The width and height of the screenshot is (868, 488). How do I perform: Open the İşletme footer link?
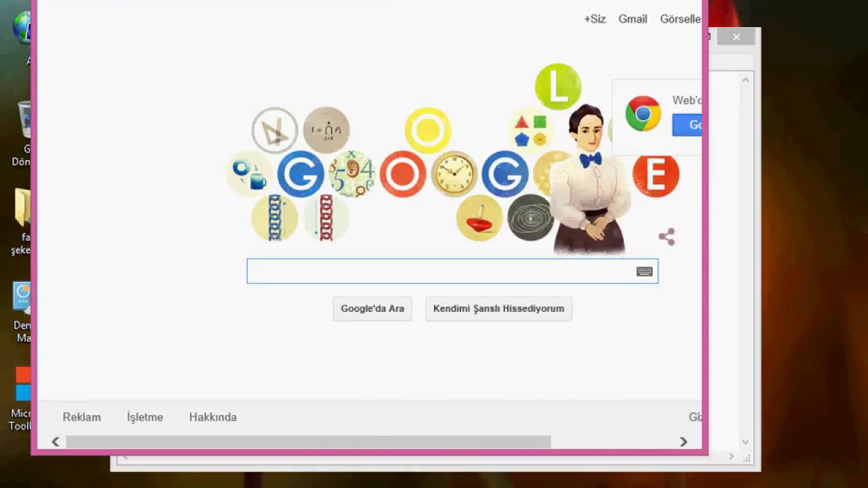click(145, 418)
